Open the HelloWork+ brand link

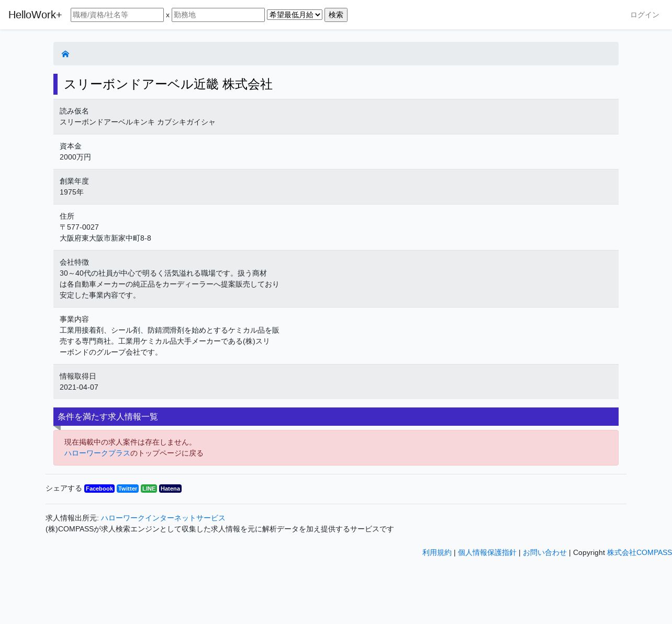point(35,15)
